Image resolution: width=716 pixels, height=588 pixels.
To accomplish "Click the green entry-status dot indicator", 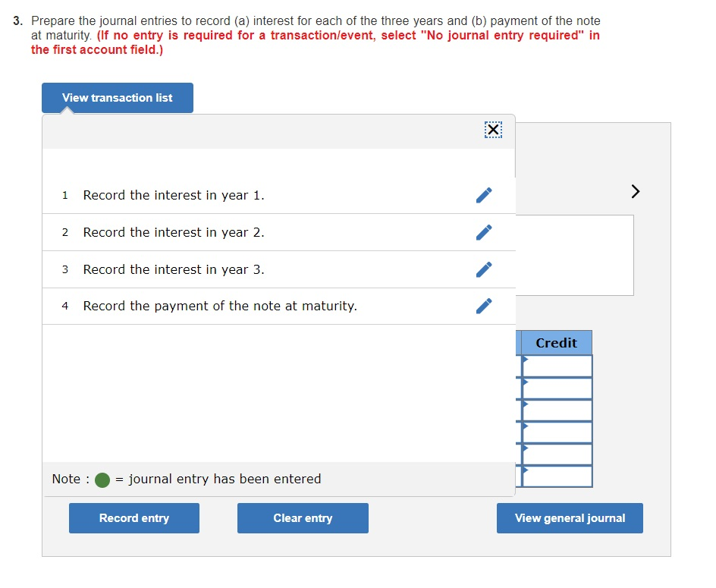I will coord(102,479).
